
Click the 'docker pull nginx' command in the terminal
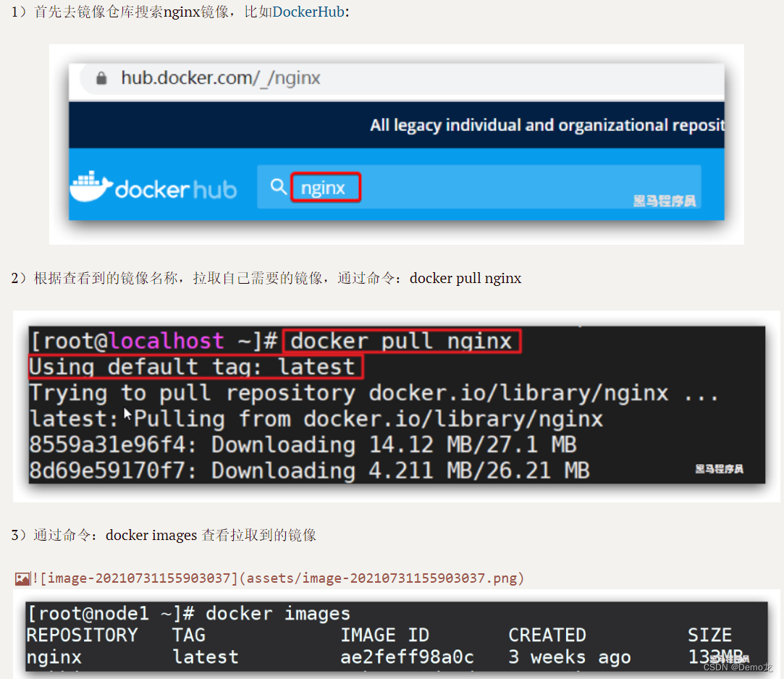click(402, 342)
